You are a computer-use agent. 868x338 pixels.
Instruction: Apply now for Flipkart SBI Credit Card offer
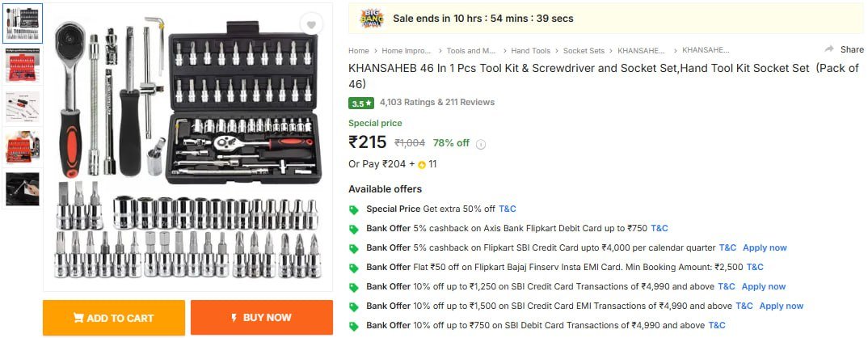point(765,247)
